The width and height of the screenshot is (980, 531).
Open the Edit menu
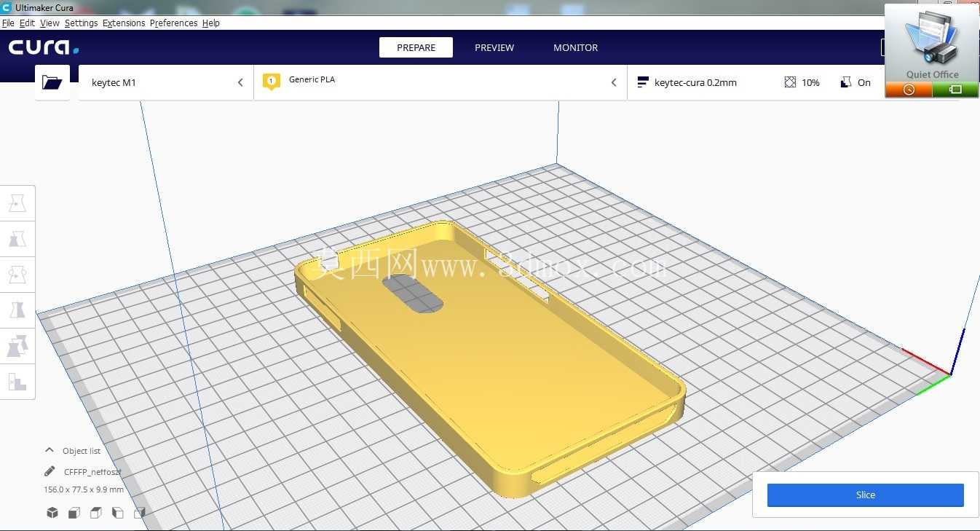pyautogui.click(x=27, y=23)
